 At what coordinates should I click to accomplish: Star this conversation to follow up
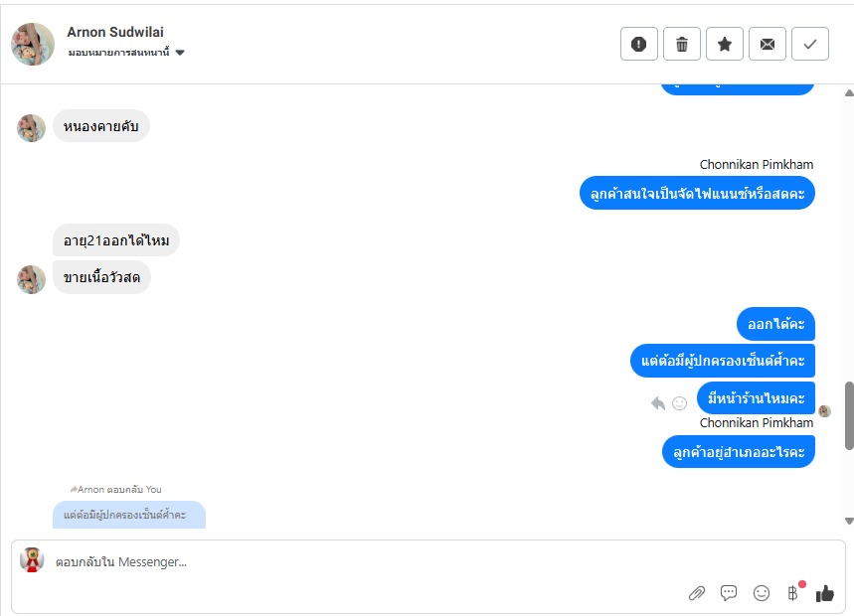725,44
